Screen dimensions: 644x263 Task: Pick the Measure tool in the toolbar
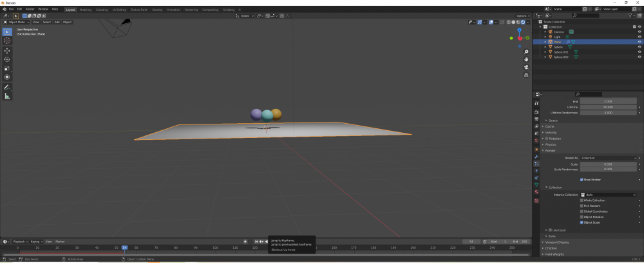point(7,96)
